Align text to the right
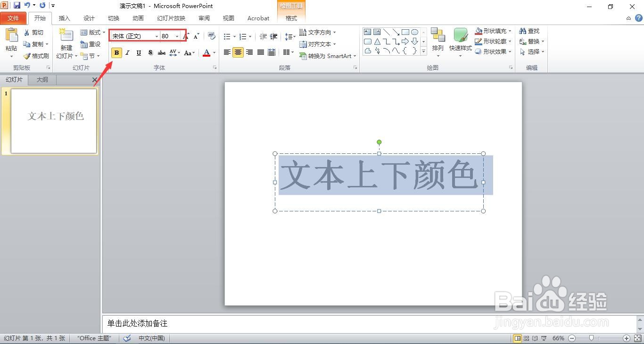 pyautogui.click(x=249, y=52)
